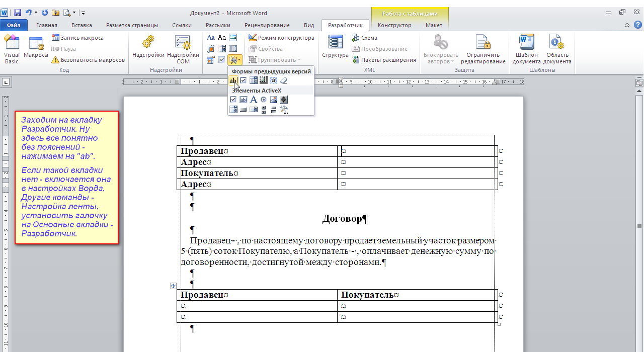Customize Quick Access Toolbar dropdown
The height and width of the screenshot is (352, 644).
point(83,13)
